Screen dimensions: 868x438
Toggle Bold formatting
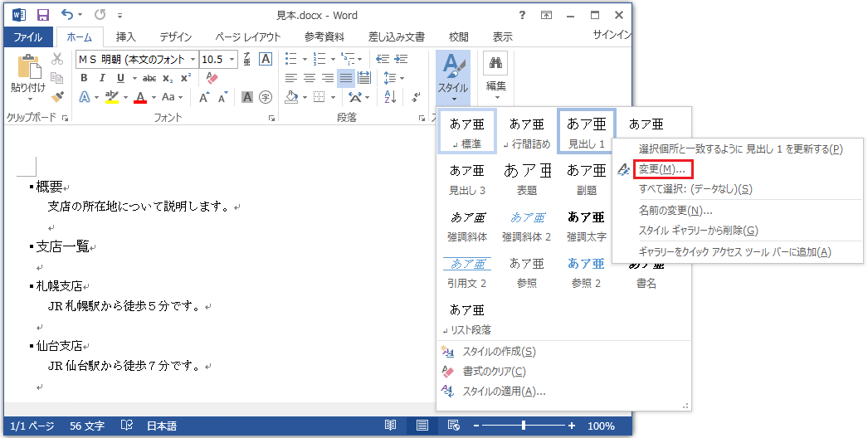pos(84,78)
